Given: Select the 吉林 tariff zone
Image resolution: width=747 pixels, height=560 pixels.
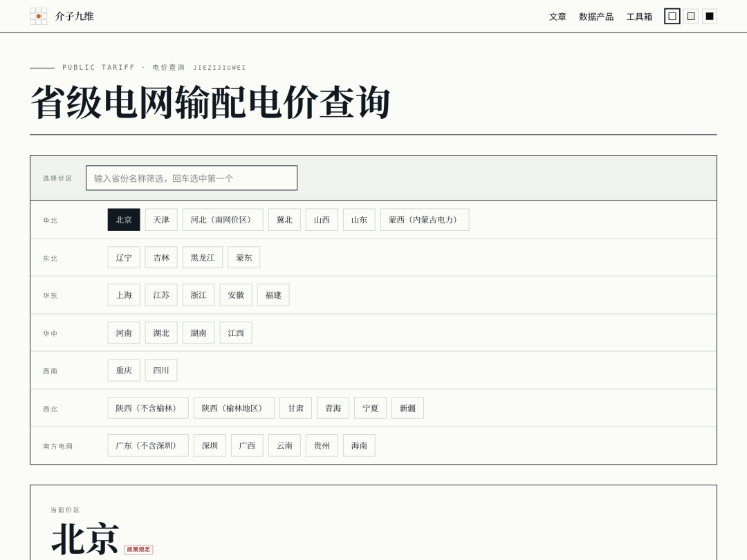Looking at the screenshot, I should click(x=161, y=258).
